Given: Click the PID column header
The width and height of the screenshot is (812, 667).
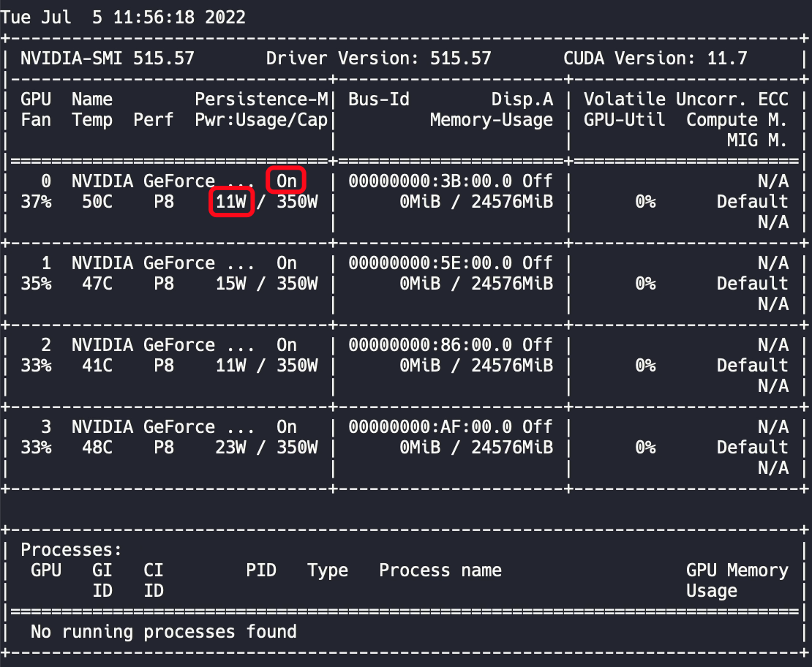Looking at the screenshot, I should [261, 570].
